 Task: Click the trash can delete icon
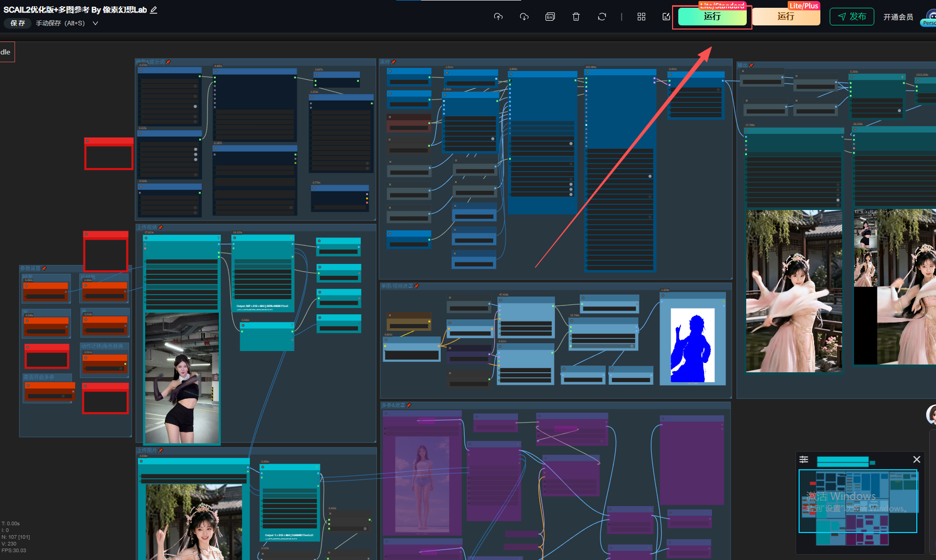coord(576,17)
